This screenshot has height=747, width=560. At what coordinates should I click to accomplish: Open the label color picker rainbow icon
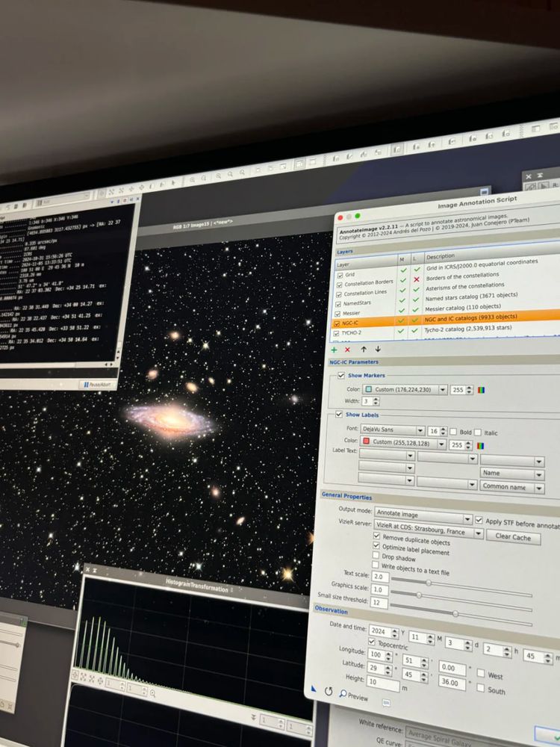(x=481, y=446)
